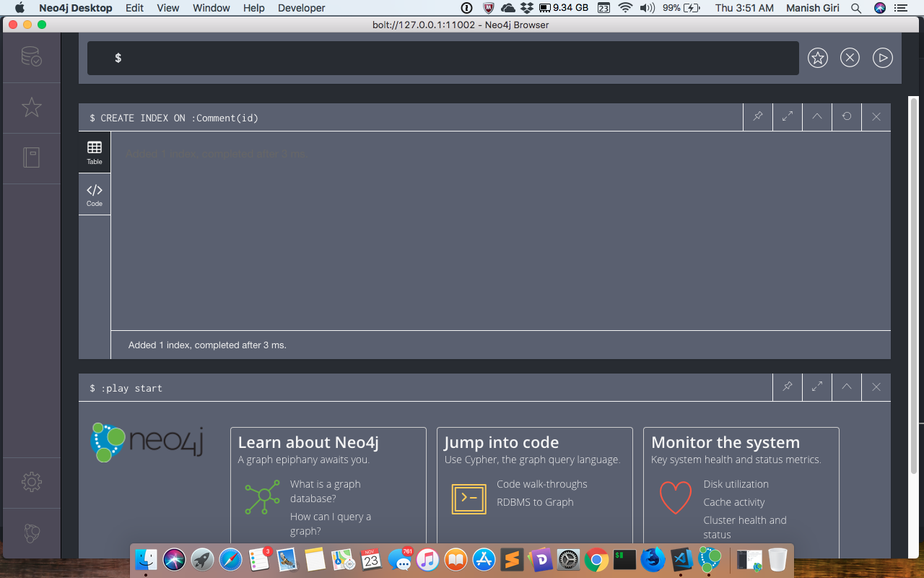Pin the CREATE INDEX result frame

click(757, 116)
